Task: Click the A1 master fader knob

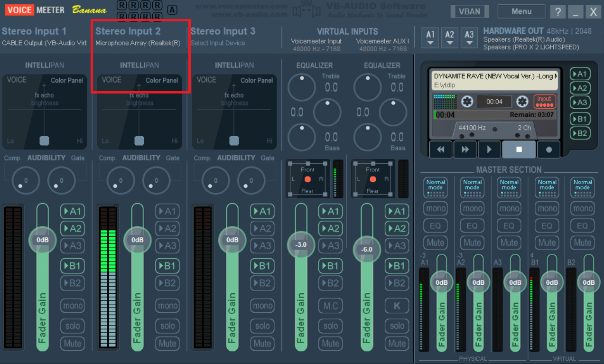Action: coord(442,283)
